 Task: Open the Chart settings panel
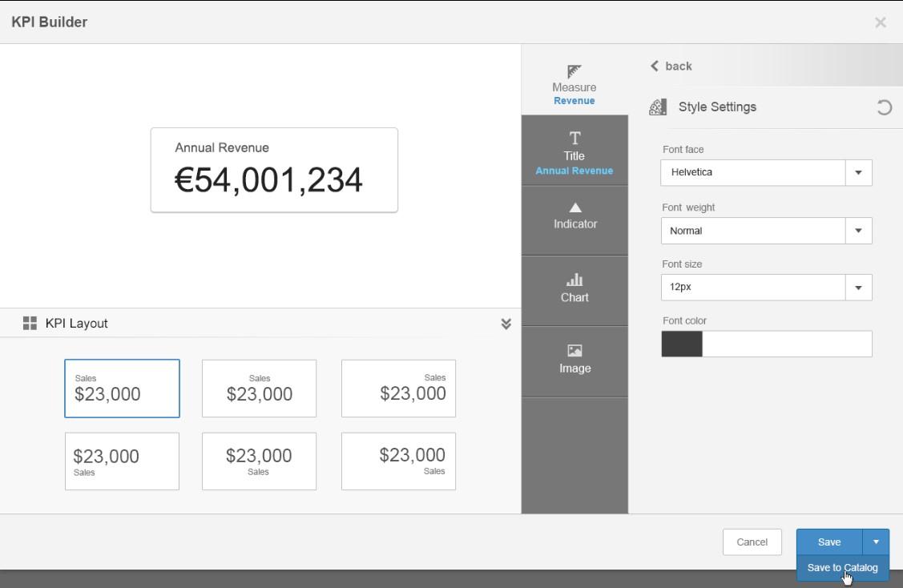point(574,288)
